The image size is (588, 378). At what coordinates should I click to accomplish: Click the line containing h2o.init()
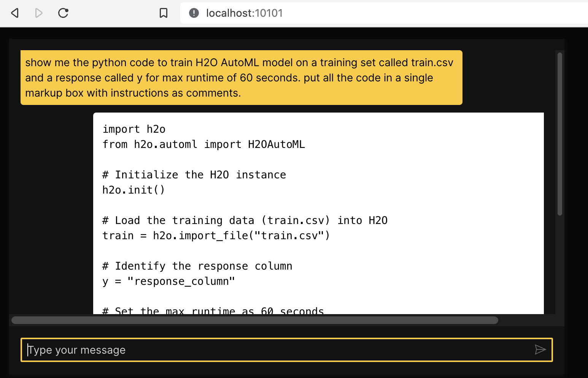pyautogui.click(x=133, y=189)
